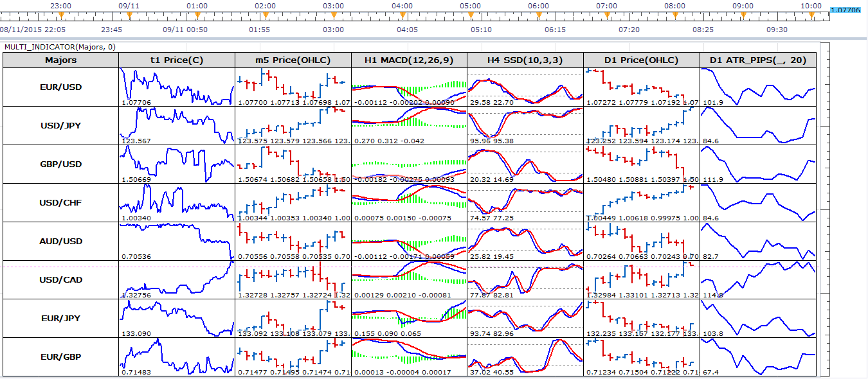Screen dimensions: 868x379
Task: Click the EUR/GBP row label
Action: [61, 357]
